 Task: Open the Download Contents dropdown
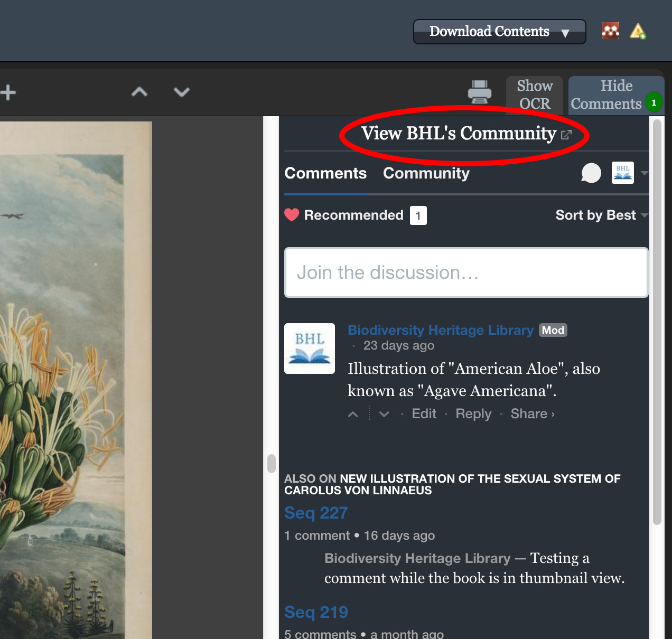tap(499, 32)
